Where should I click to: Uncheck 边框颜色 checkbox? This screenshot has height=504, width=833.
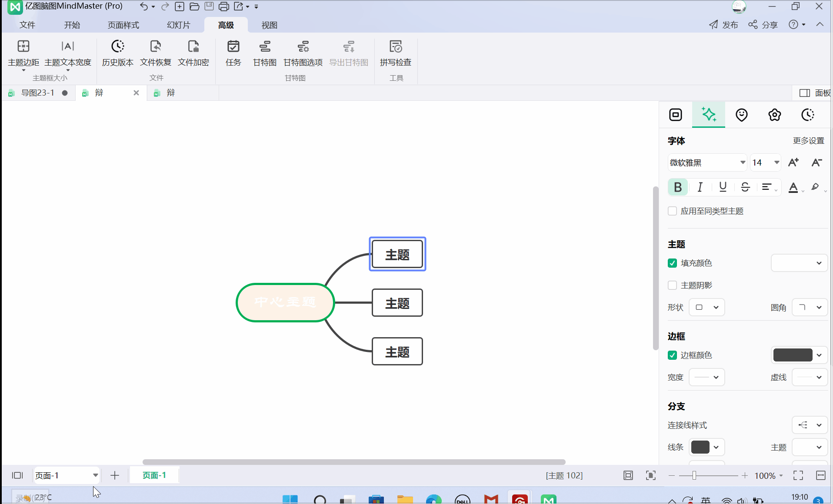point(673,355)
